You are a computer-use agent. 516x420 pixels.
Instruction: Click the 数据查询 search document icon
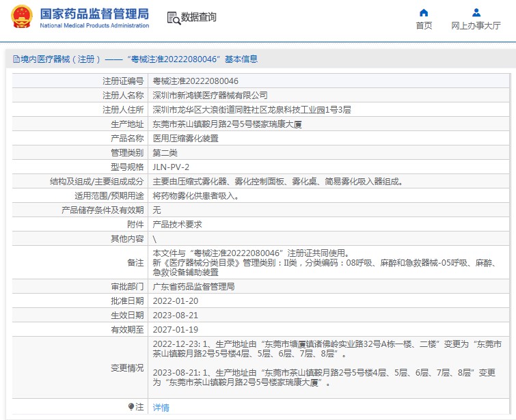click(x=173, y=18)
